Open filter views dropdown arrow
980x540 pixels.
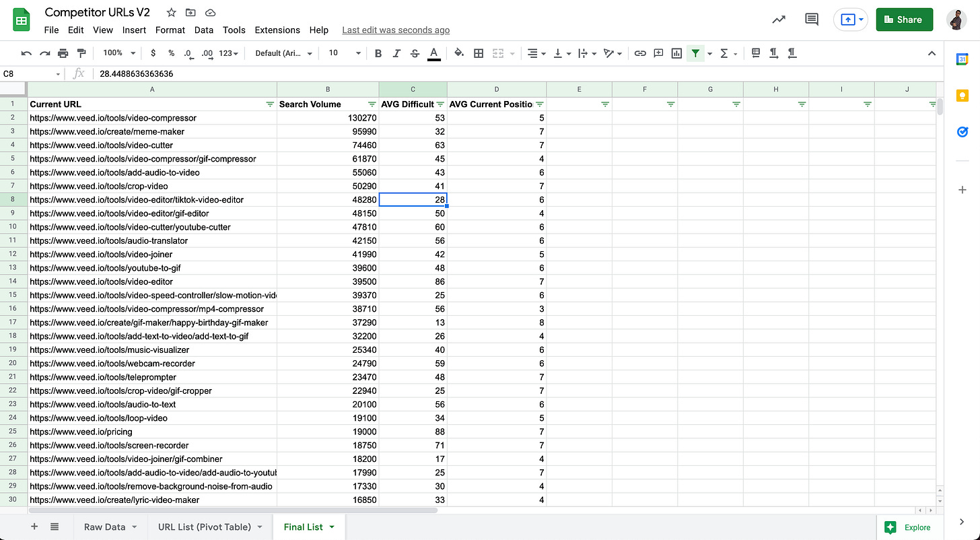709,53
